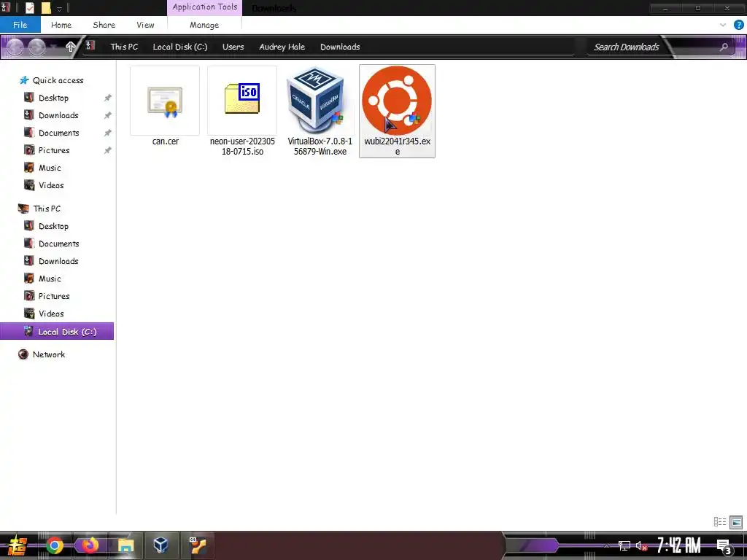This screenshot has width=747, height=560.
Task: Click the can.cer file name
Action: [166, 141]
